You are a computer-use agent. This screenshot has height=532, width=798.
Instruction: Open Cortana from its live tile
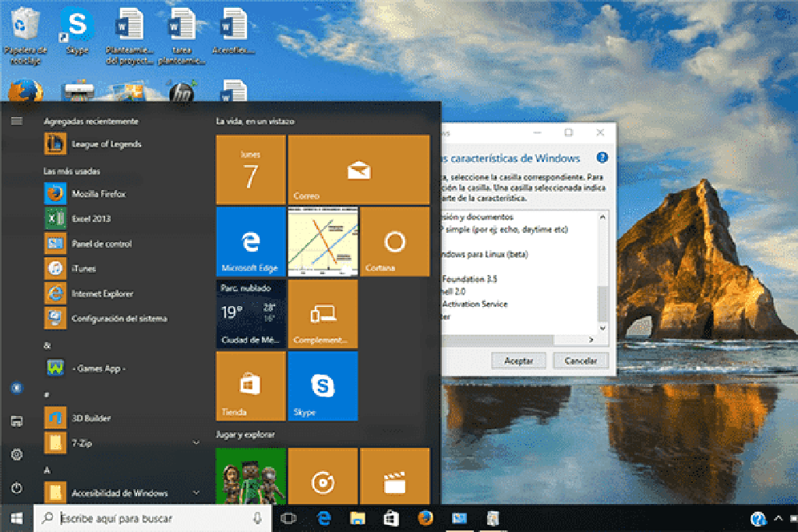coord(394,241)
